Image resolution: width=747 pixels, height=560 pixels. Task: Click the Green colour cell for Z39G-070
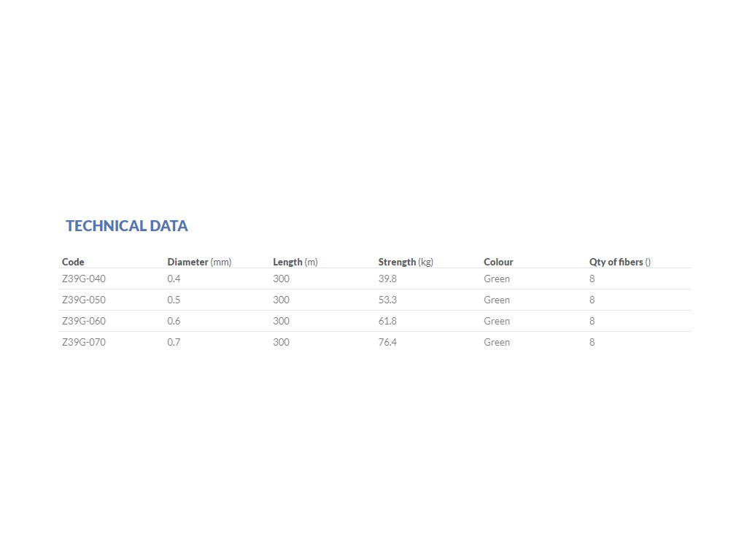(497, 342)
